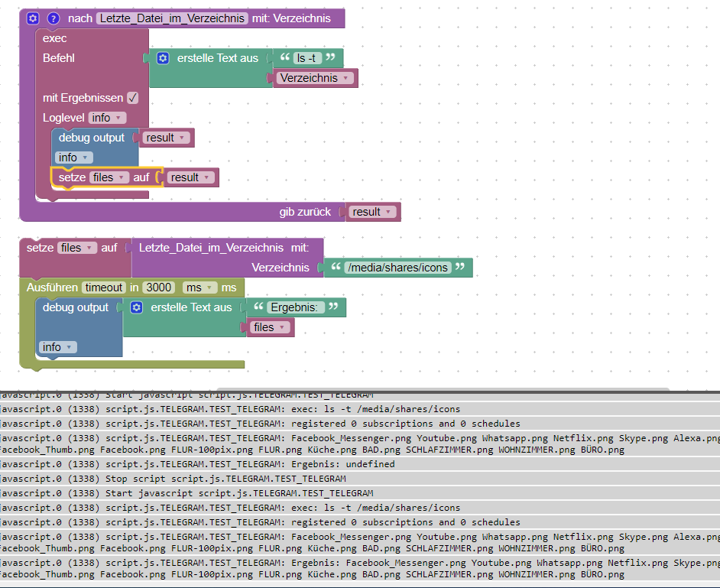Click the log line 'Ergebnis: undefined'

[x=360, y=464]
